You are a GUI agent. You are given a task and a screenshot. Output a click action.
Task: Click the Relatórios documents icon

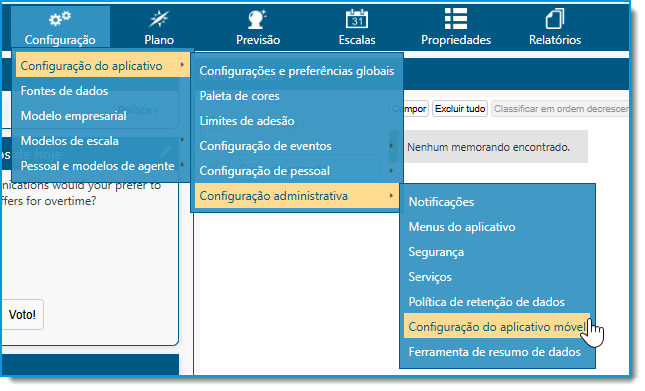[x=555, y=19]
